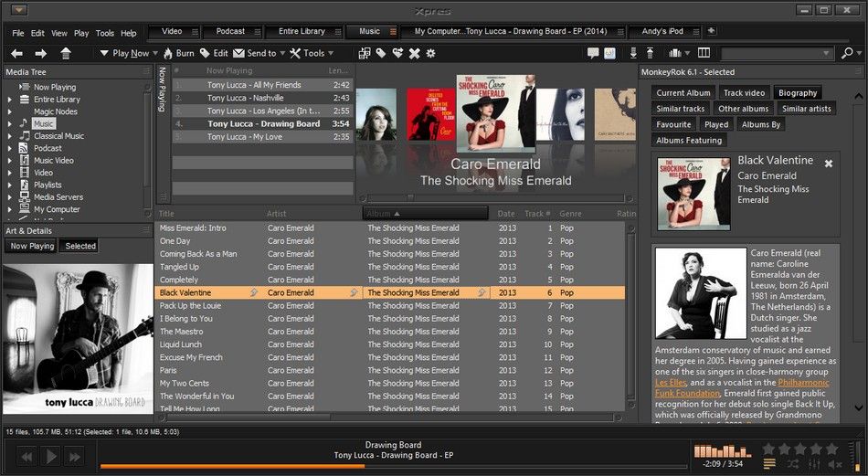Toggle the spectrum visualizer display

tap(723, 450)
